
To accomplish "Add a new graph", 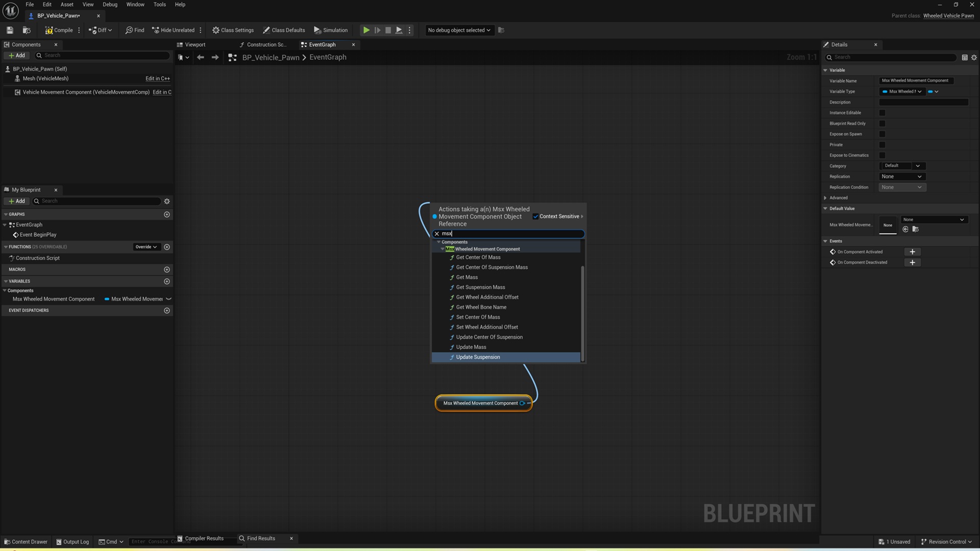I will pos(167,214).
